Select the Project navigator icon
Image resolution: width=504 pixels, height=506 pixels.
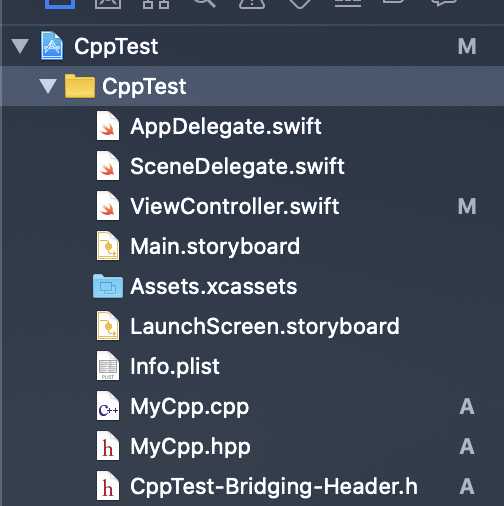(x=60, y=3)
